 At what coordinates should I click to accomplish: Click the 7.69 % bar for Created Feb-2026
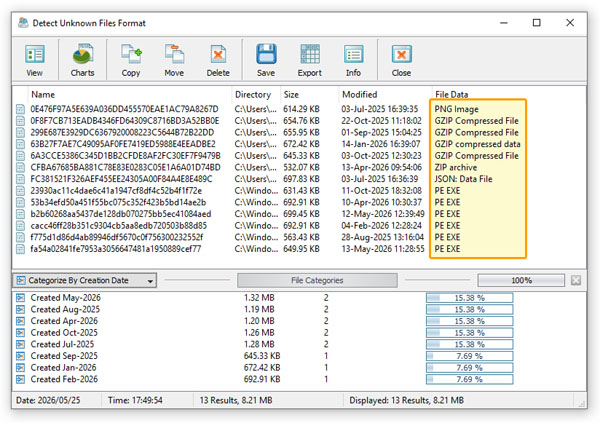470,379
